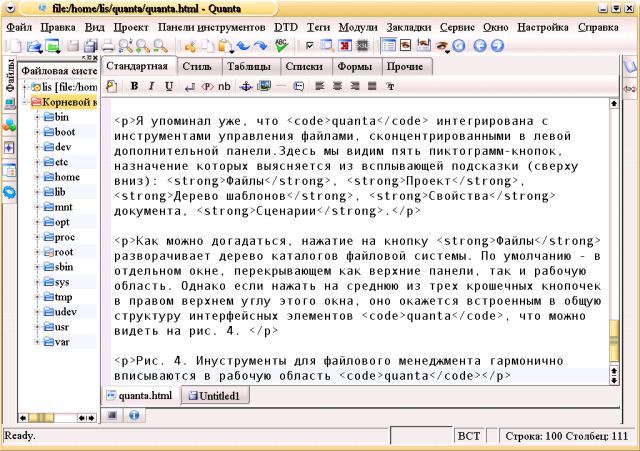The height and width of the screenshot is (451, 640).
Task: Click the checkbox icon in main toolbar
Action: coord(310,46)
